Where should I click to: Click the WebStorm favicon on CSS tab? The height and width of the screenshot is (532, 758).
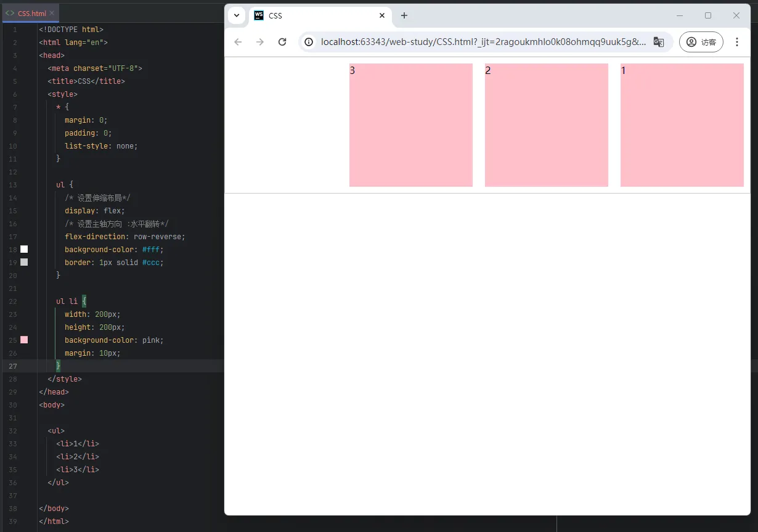coord(259,15)
